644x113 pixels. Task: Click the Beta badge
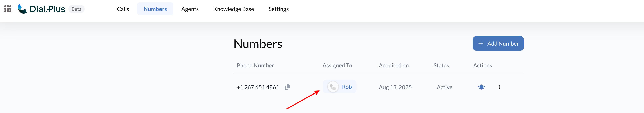(x=76, y=9)
